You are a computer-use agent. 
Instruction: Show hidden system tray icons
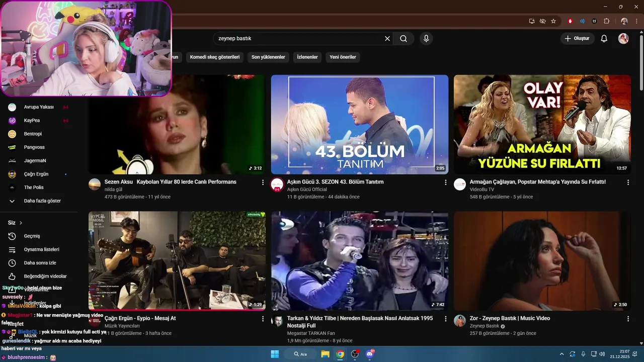(561, 354)
